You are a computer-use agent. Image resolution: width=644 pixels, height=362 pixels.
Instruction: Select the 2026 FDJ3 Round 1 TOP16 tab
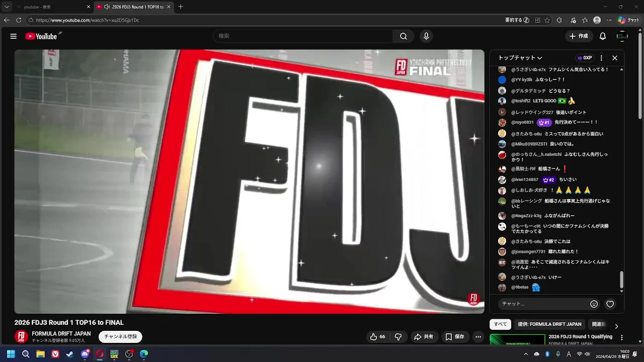pos(133,7)
